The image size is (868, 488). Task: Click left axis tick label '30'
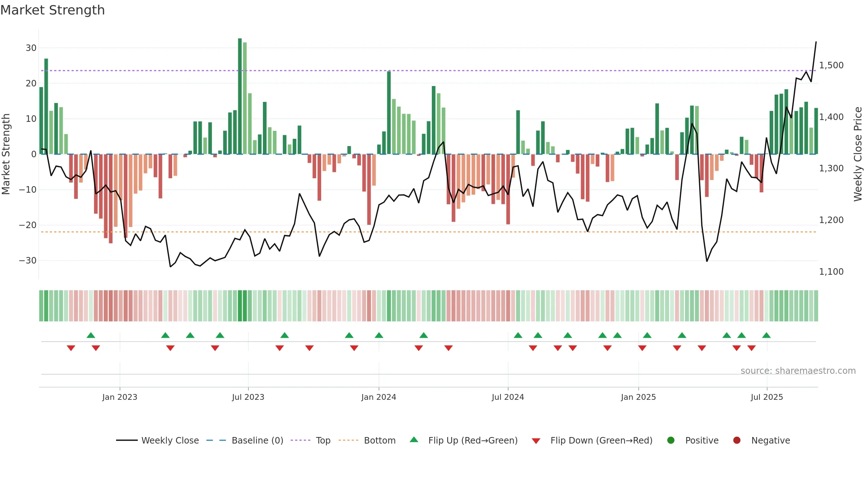[x=31, y=48]
